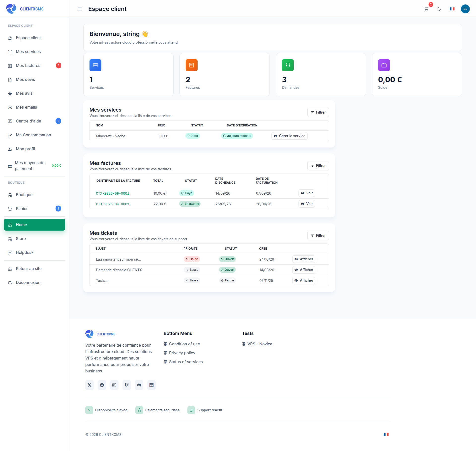Open the Discord social icon in footer
Image resolution: width=476 pixels, height=451 pixels.
[139, 385]
